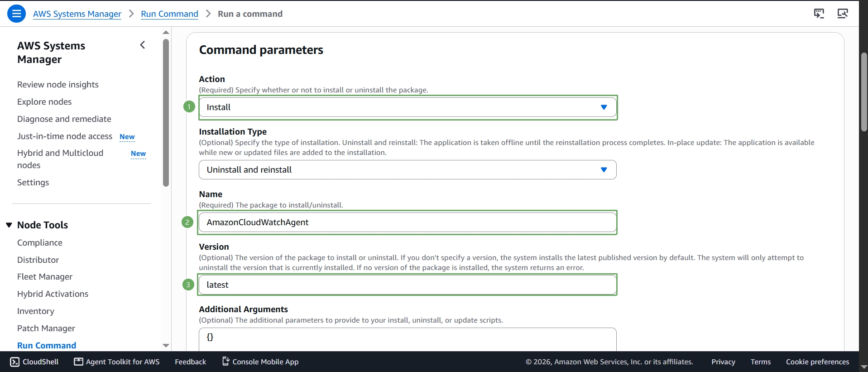This screenshot has height=372, width=868.
Task: Click the Command parameters heading
Action: [x=261, y=50]
